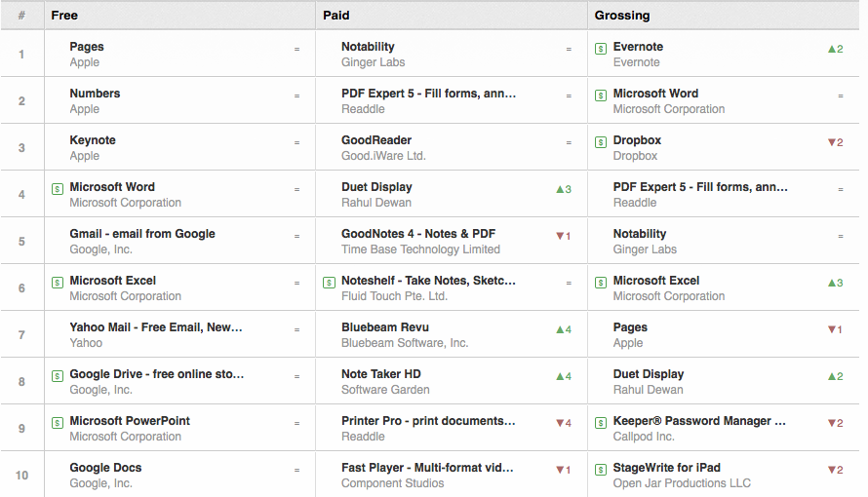The height and width of the screenshot is (497, 868).
Task: Open GoodReader app entry
Action: coord(376,140)
